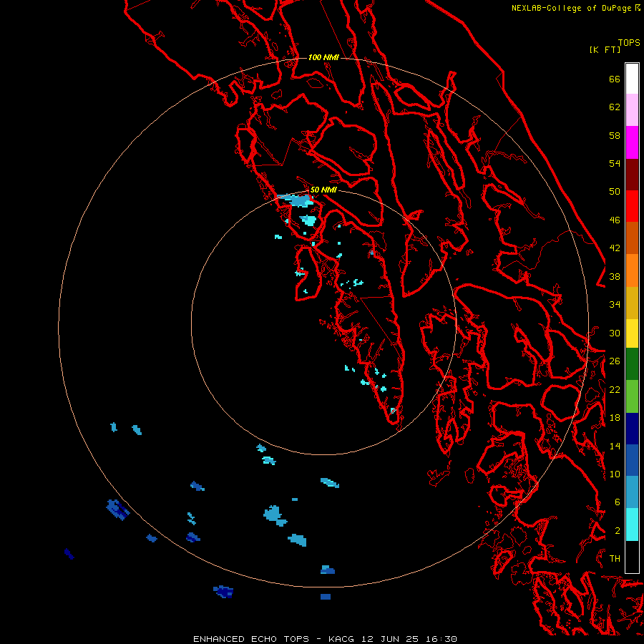Click the "12 JUN 25" date text
This screenshot has width=644, height=644.
coord(390,639)
